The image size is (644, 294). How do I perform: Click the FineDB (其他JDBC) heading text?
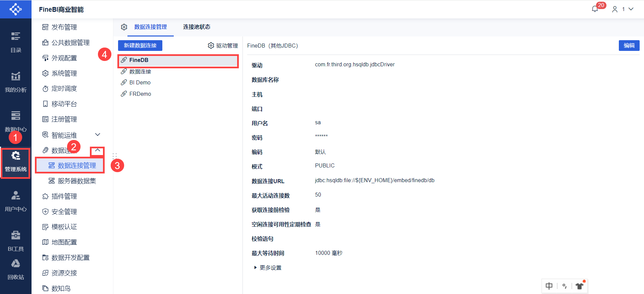click(273, 46)
